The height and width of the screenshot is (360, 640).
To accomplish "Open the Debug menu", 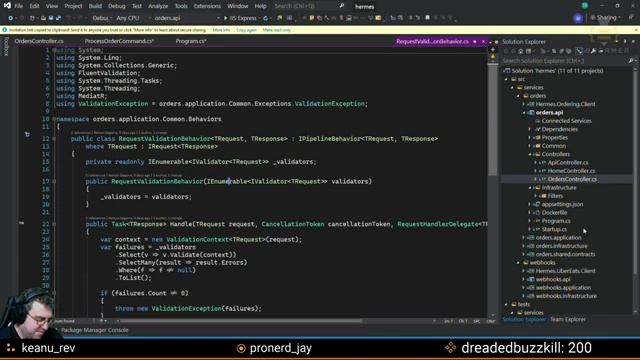I will [x=117, y=6].
